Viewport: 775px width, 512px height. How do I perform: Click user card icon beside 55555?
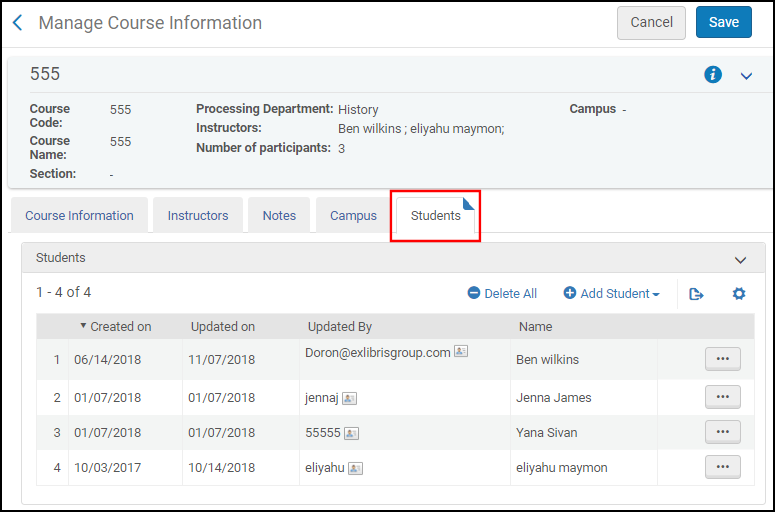click(352, 434)
